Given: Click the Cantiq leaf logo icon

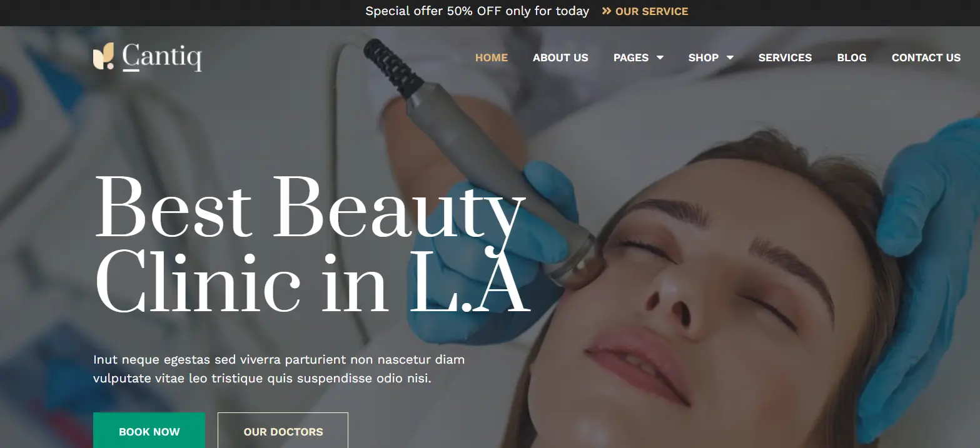Looking at the screenshot, I should pyautogui.click(x=103, y=56).
